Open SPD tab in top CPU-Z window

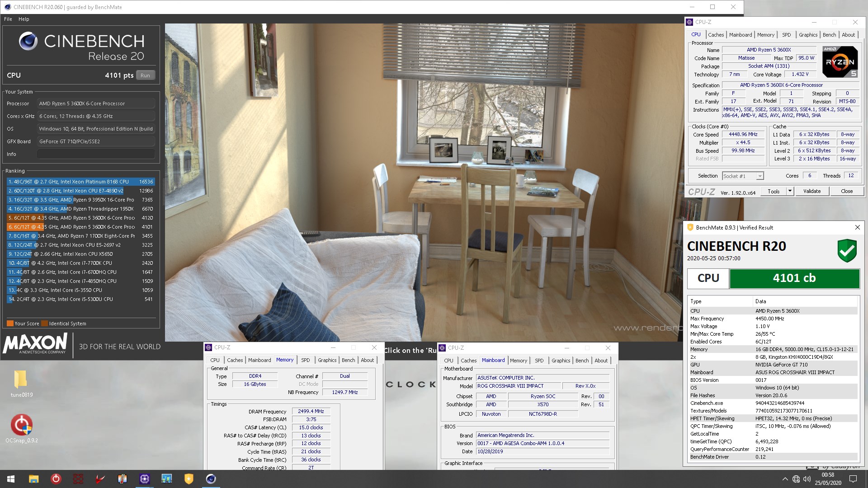point(787,35)
